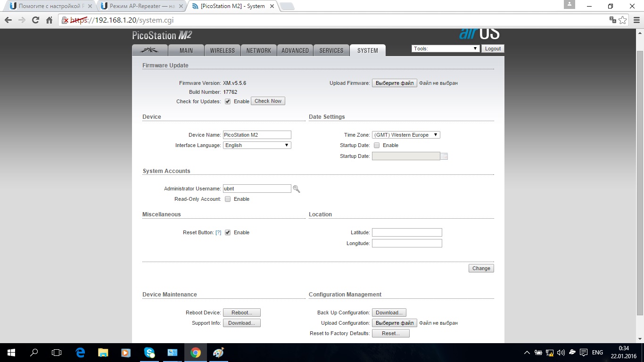Open the Ubiquiti logo tab
644x362 pixels.
[149, 50]
